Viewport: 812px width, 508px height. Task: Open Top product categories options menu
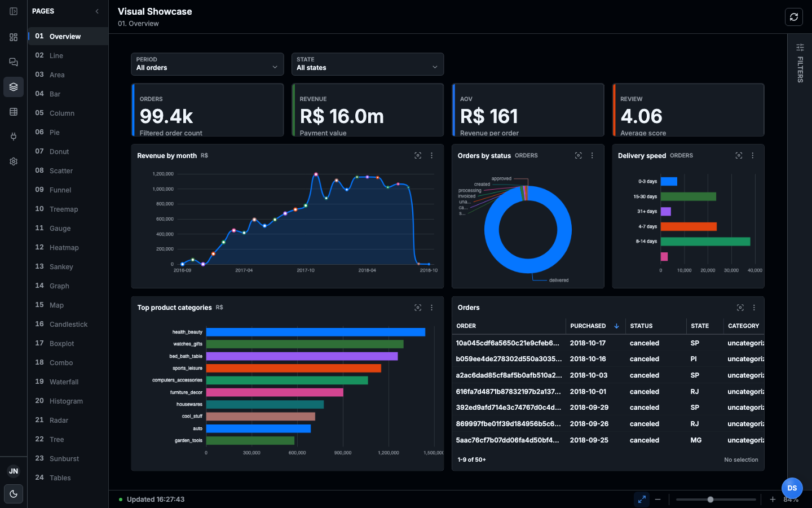pos(432,308)
